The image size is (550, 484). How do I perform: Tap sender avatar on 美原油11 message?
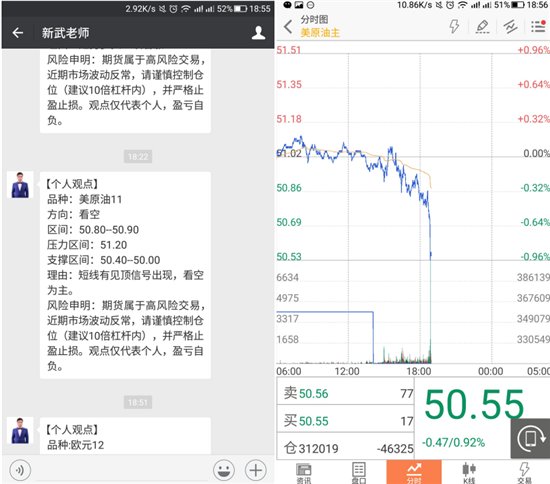(x=20, y=185)
